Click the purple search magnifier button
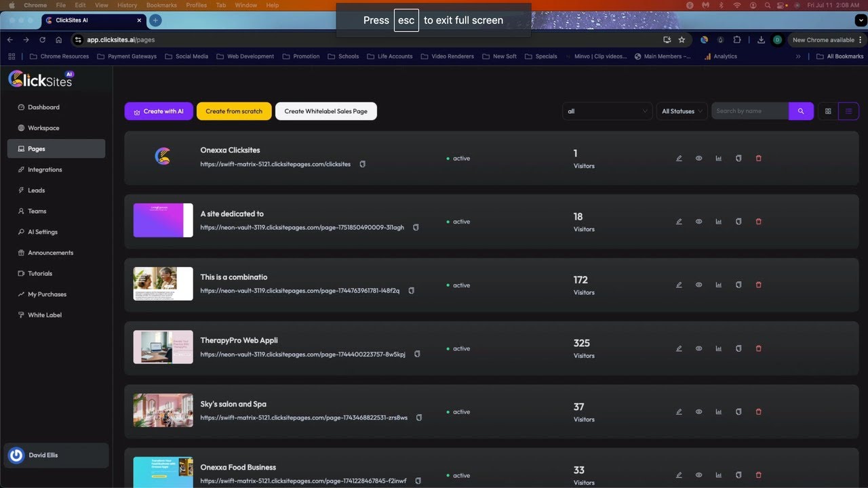The height and width of the screenshot is (488, 868). (x=801, y=111)
